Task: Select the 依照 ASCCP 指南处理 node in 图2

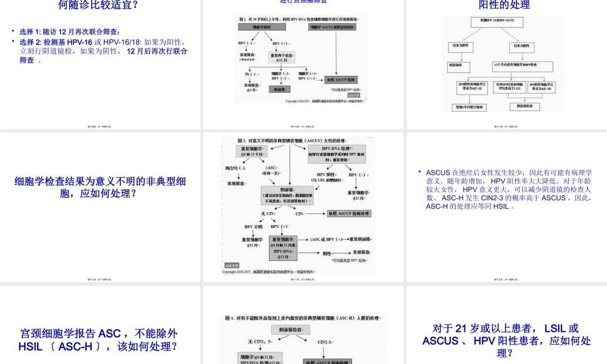Action: click(349, 213)
